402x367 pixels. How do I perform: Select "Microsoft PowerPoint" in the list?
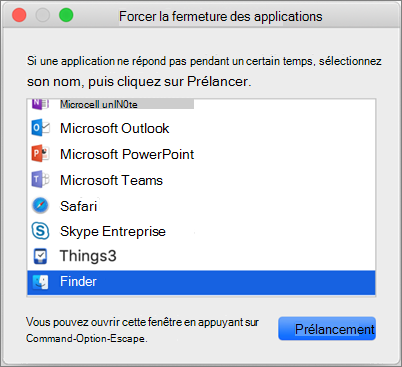coord(127,154)
